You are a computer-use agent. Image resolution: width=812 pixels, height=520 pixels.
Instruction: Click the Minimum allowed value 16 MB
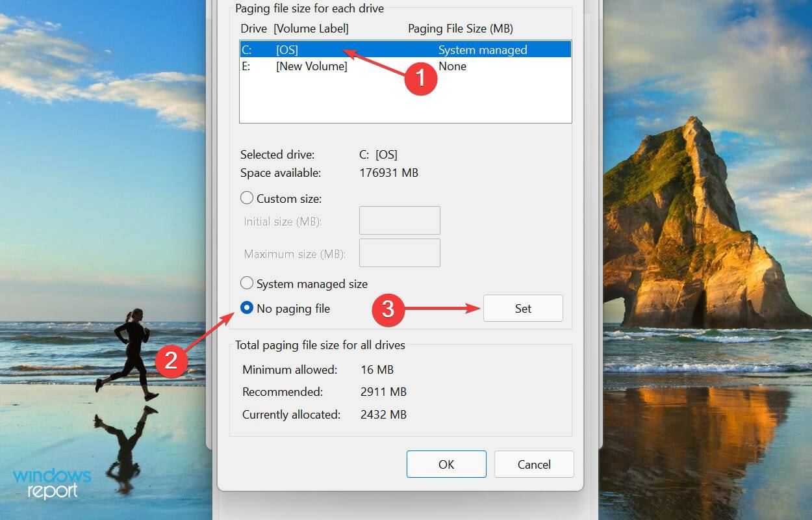(378, 369)
